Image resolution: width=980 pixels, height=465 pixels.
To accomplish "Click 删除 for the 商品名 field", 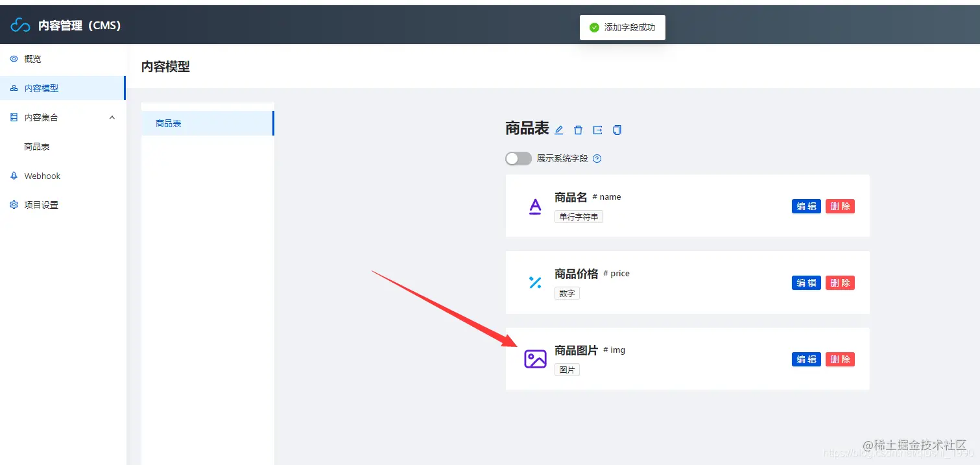I will (840, 206).
